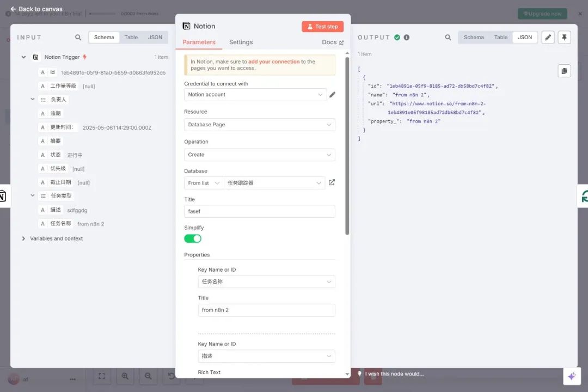
Task: Edit the Notion account credential
Action: (x=332, y=95)
